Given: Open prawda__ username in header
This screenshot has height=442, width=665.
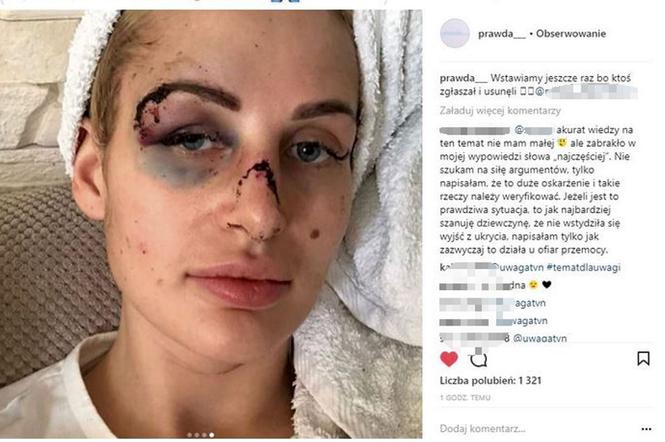Looking at the screenshot, I should tap(502, 34).
